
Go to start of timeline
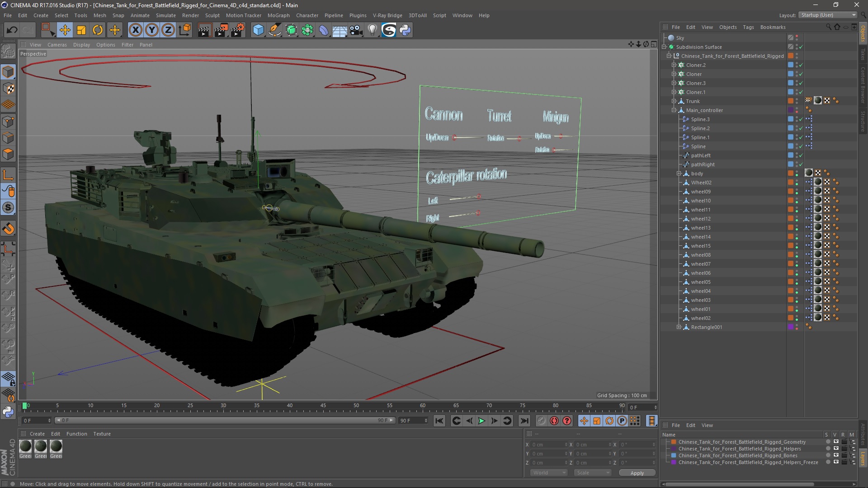(x=439, y=421)
